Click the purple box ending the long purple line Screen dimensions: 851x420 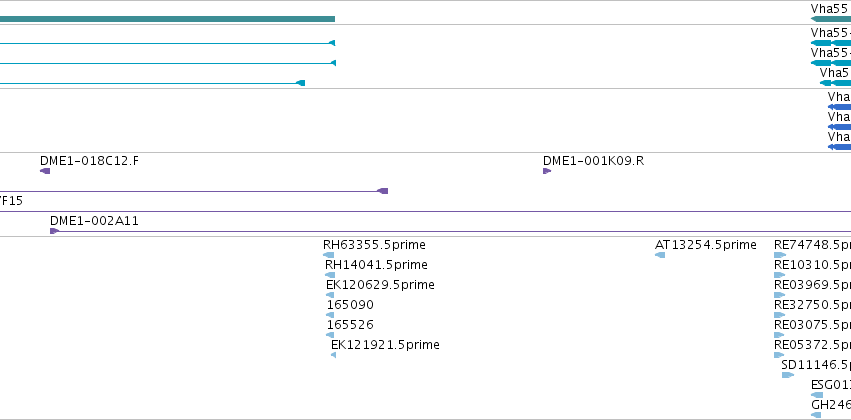pos(383,191)
